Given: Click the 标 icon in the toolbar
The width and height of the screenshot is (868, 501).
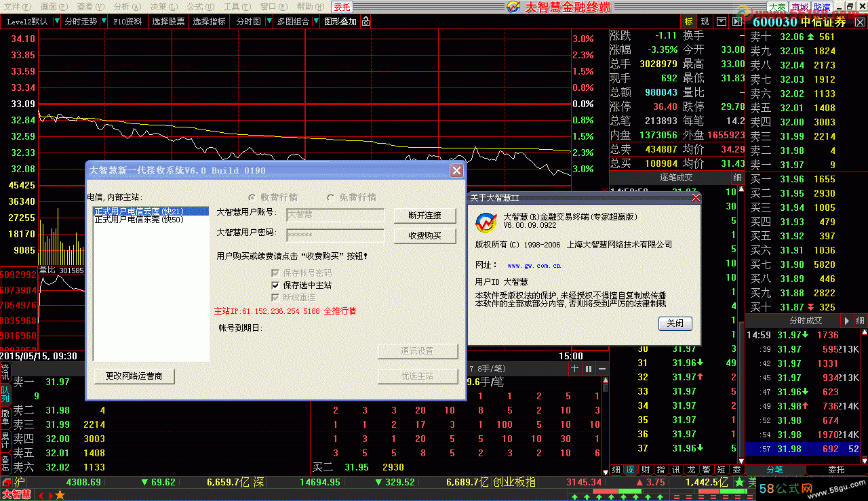Looking at the screenshot, I should 688,22.
